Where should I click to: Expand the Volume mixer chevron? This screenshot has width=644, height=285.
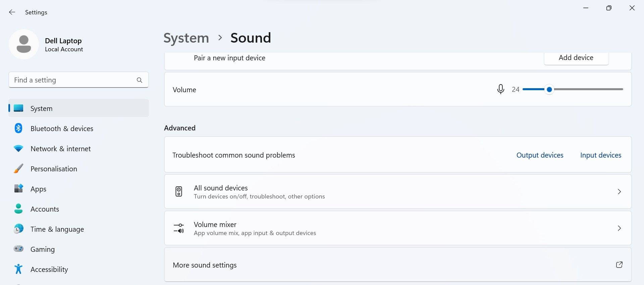[619, 228]
